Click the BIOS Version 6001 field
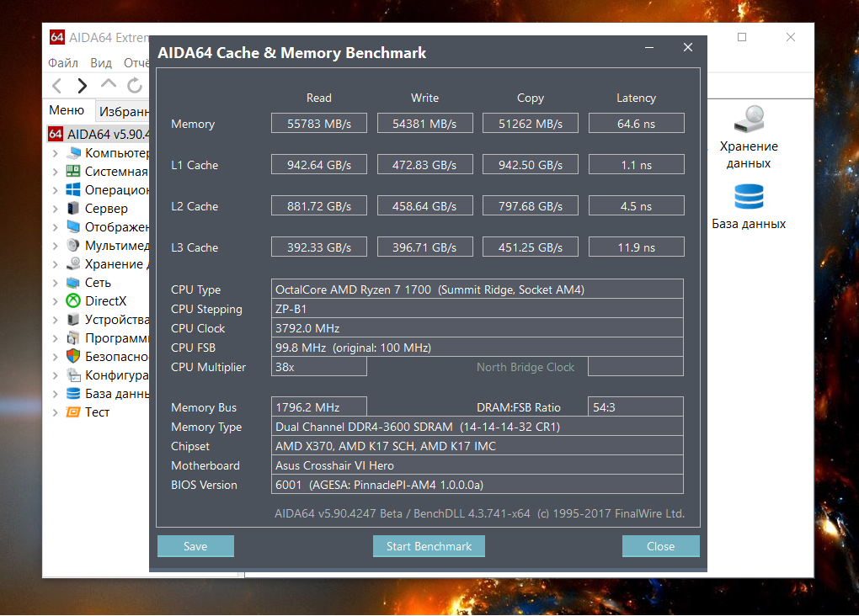Screen dimensions: 859x616 click(478, 485)
